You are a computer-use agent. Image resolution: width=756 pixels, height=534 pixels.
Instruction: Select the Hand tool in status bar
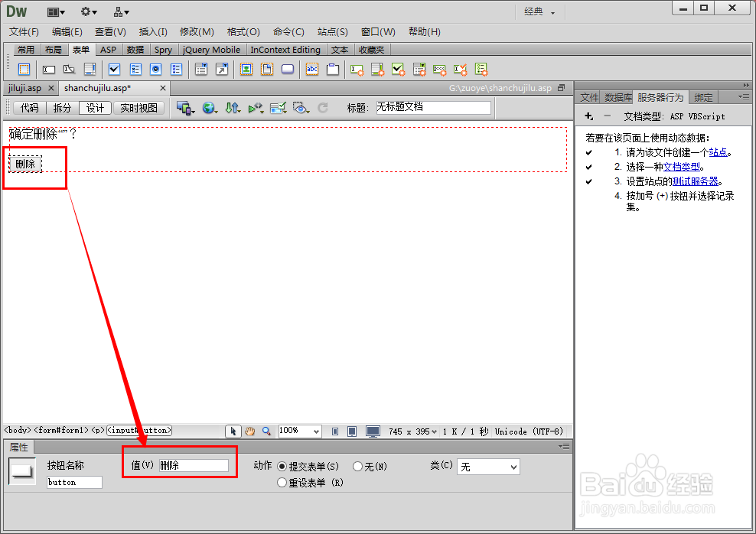(x=249, y=431)
